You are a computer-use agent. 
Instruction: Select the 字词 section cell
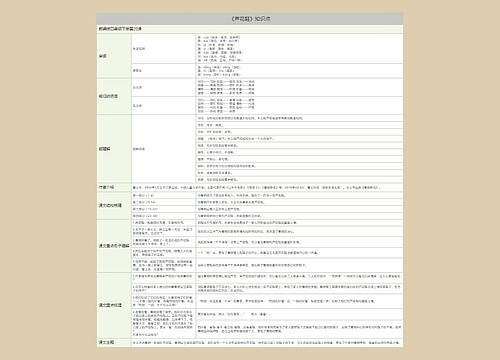point(114,56)
